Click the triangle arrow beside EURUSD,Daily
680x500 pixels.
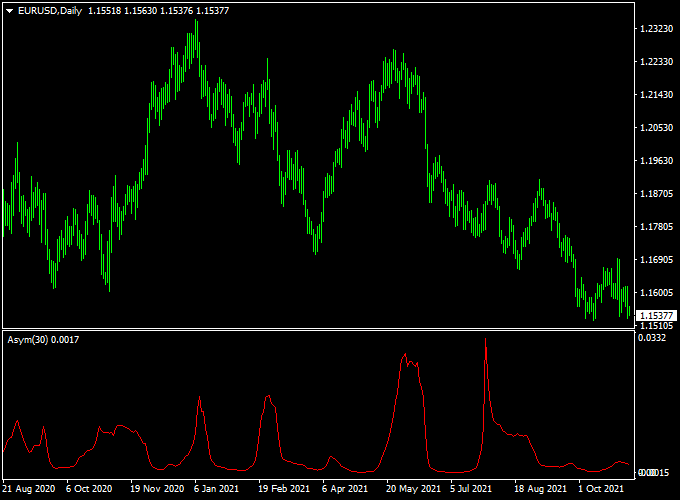tap(9, 10)
